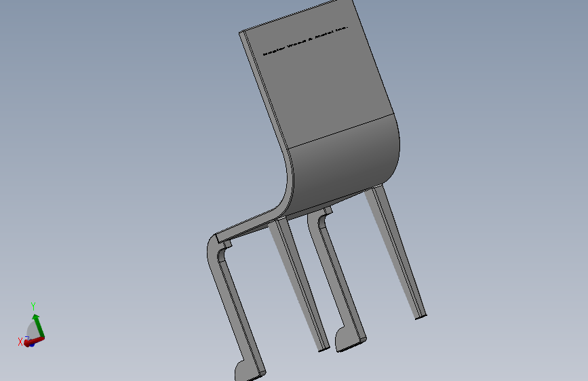Image resolution: width=588 pixels, height=381 pixels.
Task: Select the middle curved leg with the foot pad
Action: coord(336,279)
